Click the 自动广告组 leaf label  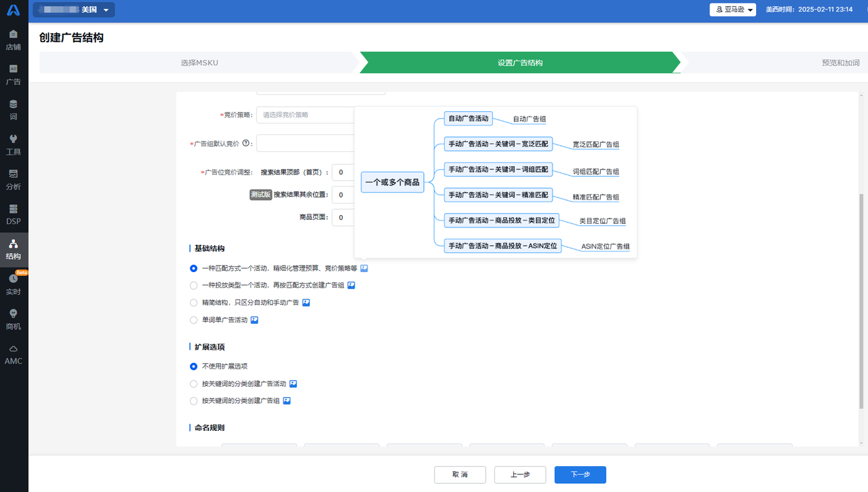529,119
